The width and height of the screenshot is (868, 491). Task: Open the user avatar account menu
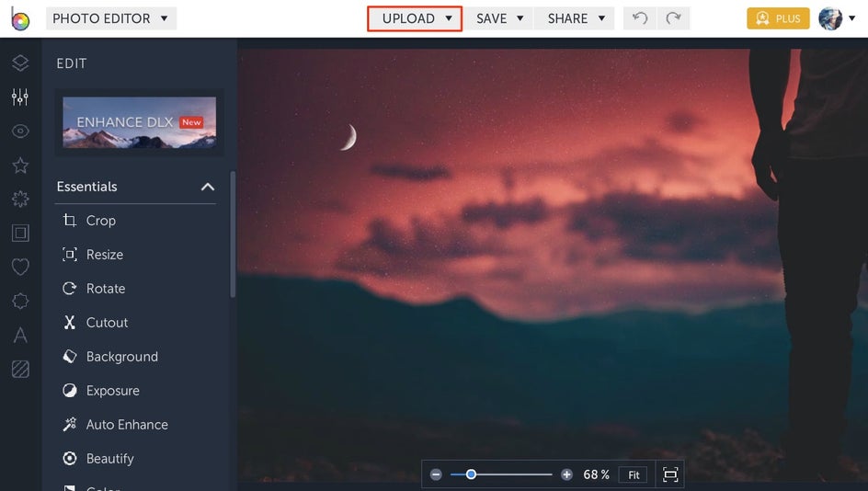pyautogui.click(x=837, y=18)
